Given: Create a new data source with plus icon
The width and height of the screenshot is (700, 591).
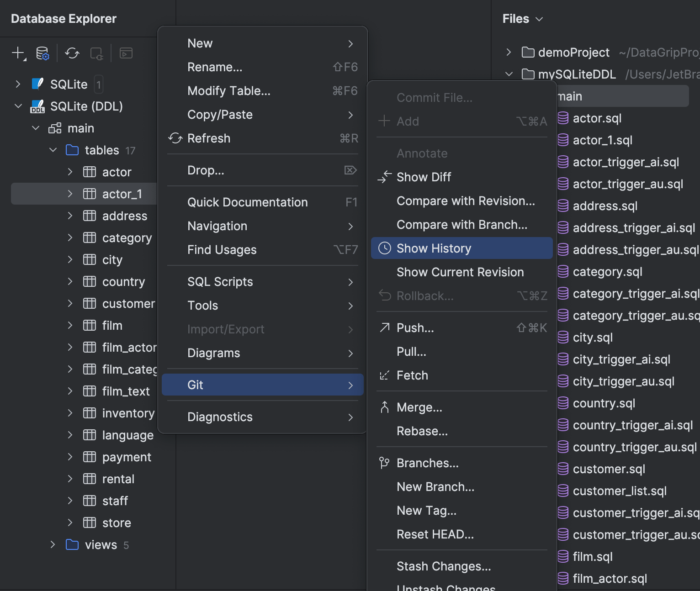Looking at the screenshot, I should pos(16,53).
